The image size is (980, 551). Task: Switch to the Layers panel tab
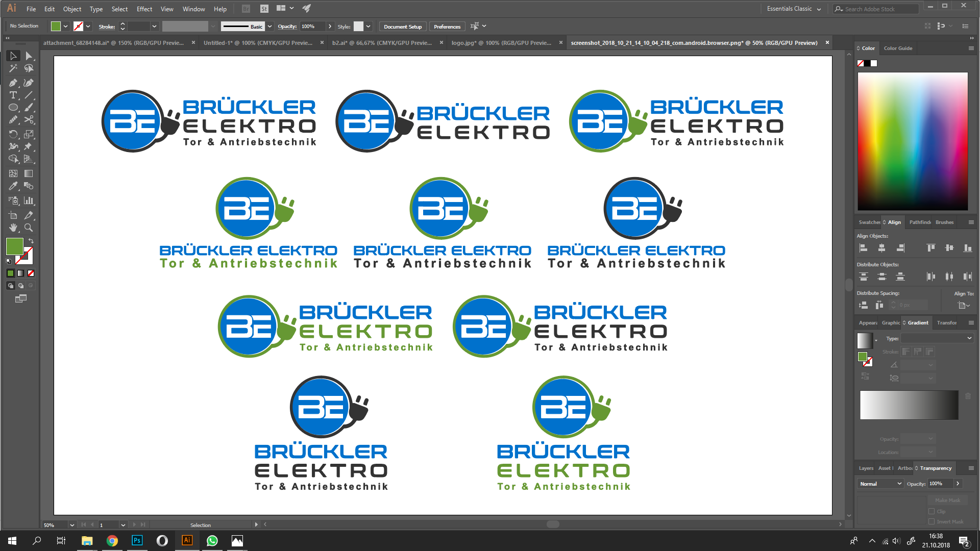pos(866,468)
